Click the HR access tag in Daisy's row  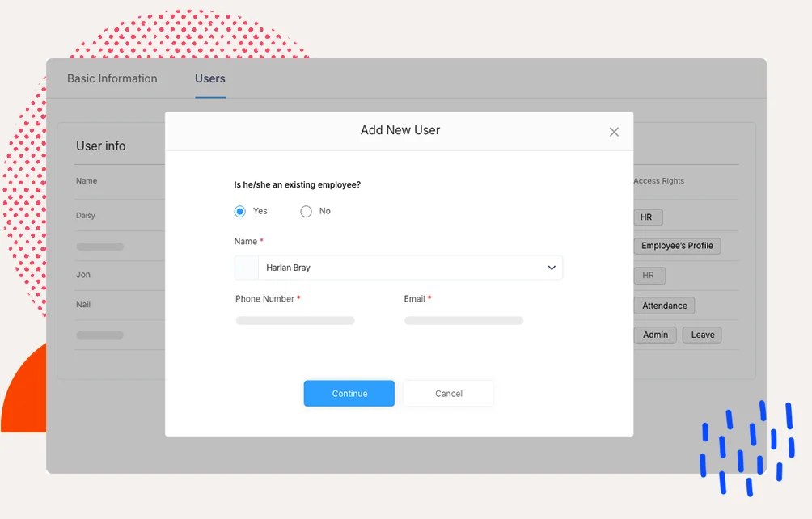[x=646, y=217]
